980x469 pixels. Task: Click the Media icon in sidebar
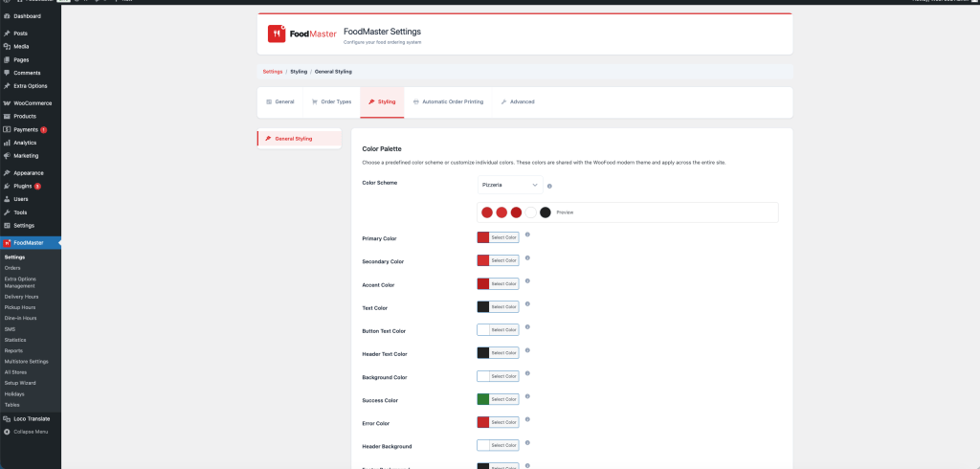[7, 47]
